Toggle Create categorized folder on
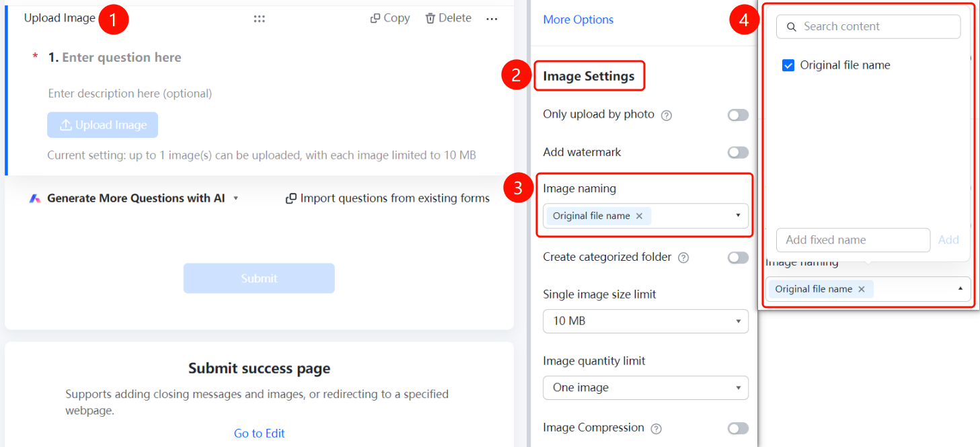This screenshot has width=980, height=447. pyautogui.click(x=738, y=257)
